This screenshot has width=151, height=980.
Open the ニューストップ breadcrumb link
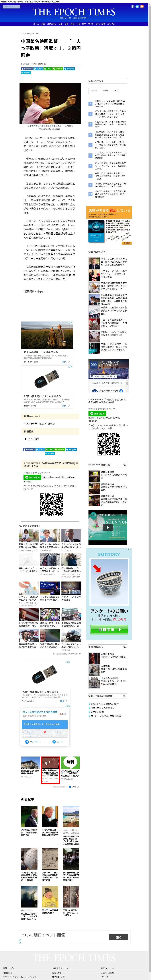[x=25, y=34]
